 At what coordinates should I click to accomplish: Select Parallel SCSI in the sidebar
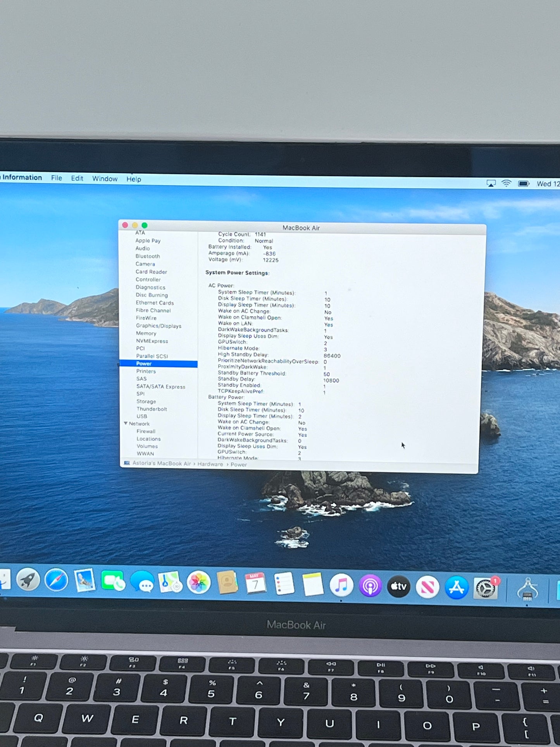pos(152,356)
